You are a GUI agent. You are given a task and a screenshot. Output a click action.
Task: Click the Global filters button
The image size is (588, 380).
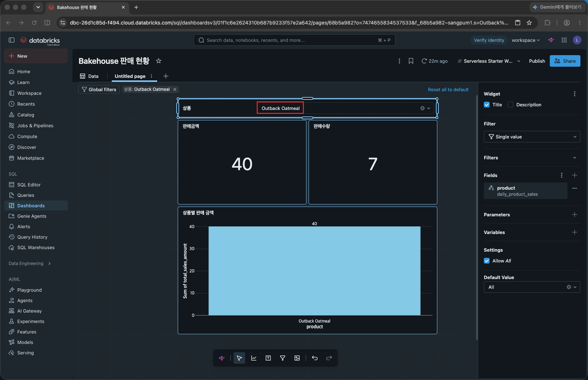99,89
